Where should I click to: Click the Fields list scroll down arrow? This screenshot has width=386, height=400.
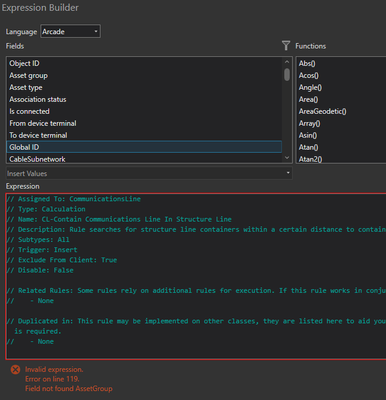tap(287, 158)
